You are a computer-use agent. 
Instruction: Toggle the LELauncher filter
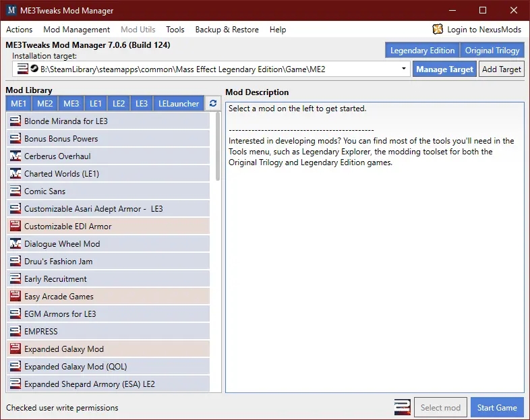(179, 103)
